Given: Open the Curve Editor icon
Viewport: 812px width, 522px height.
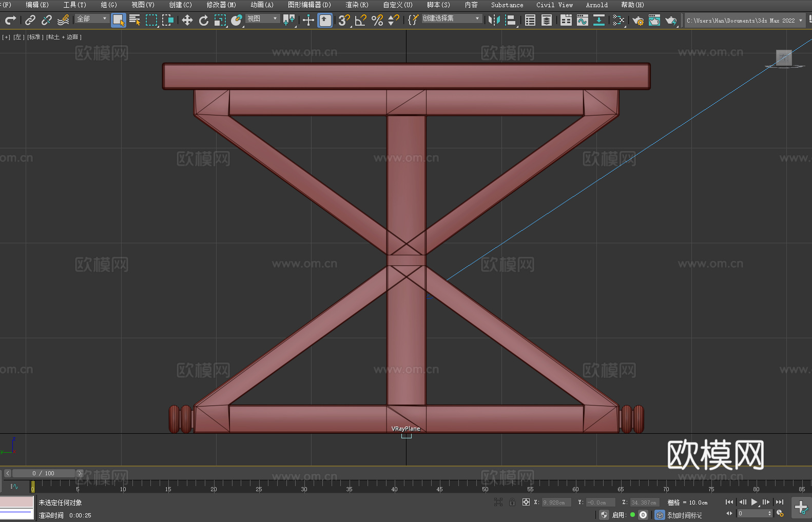Looking at the screenshot, I should pyautogui.click(x=583, y=20).
